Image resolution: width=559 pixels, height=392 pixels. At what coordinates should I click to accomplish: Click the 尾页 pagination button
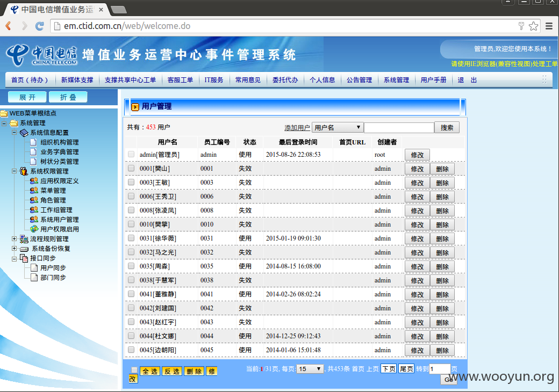tap(406, 369)
